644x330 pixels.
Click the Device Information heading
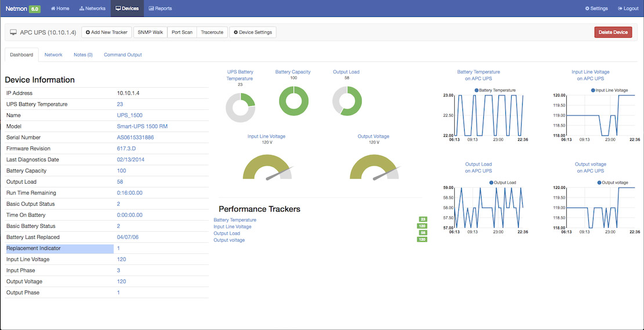[x=40, y=80]
